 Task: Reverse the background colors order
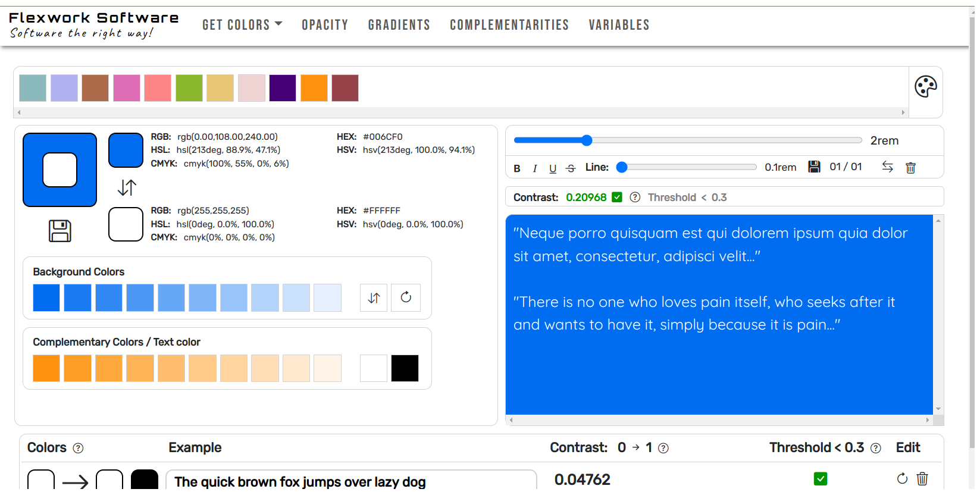click(374, 298)
